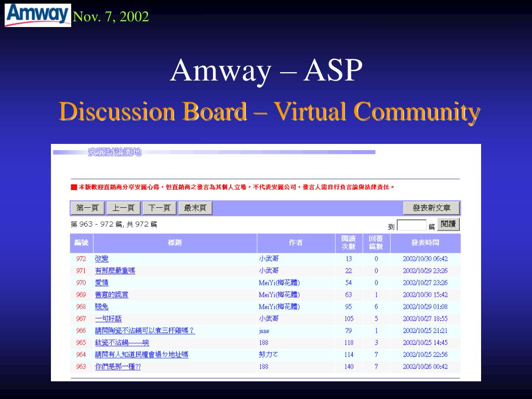532x399 pixels.
Task: Click author jane in row 966
Action: click(x=264, y=331)
